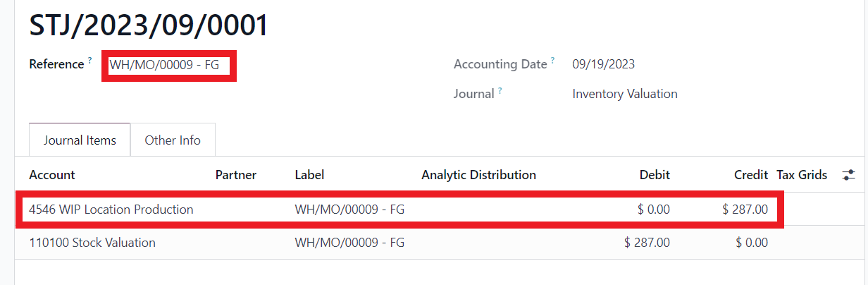Click $ 287.00 credit amount cell

point(745,210)
